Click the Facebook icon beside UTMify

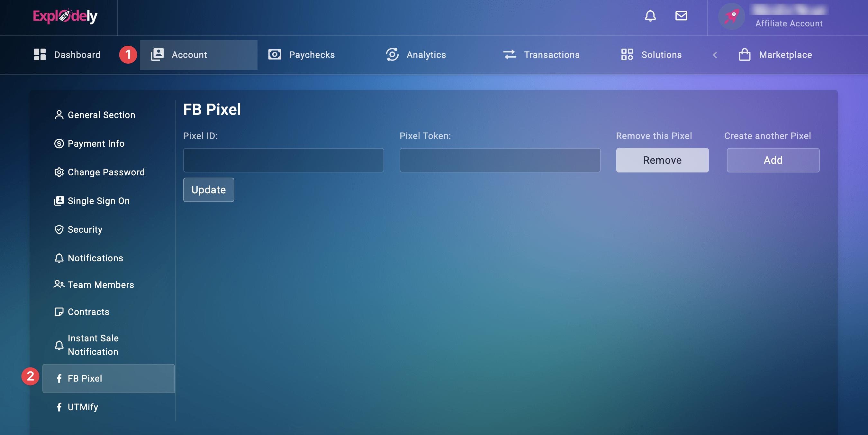59,407
